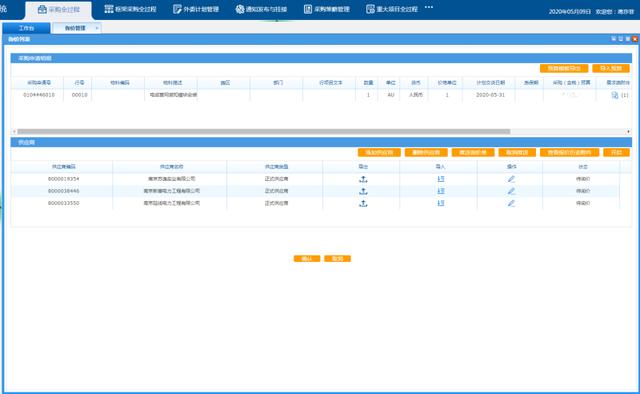Screen dimensions: 640x394
Task: Click the date 2020-05-31 cell
Action: [x=490, y=95]
